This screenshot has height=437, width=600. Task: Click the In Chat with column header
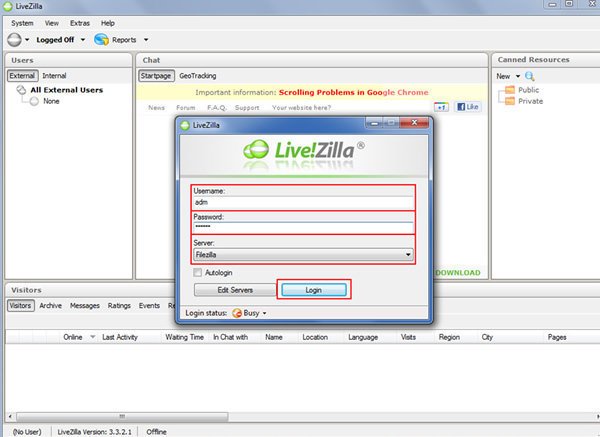click(x=230, y=337)
